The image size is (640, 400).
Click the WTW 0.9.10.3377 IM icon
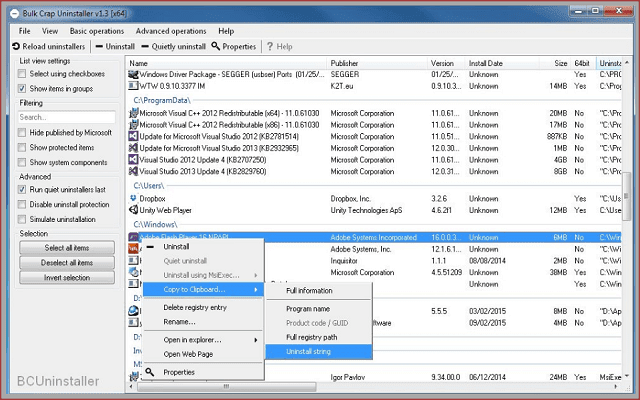pyautogui.click(x=134, y=87)
